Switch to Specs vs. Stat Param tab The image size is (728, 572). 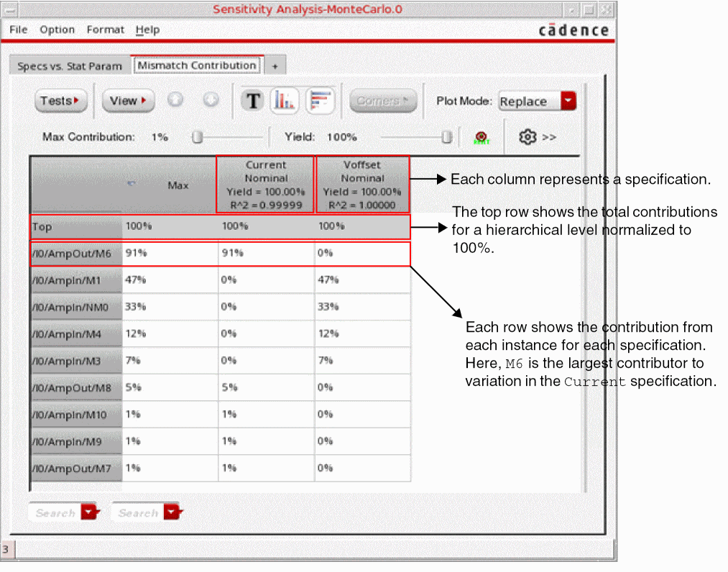70,66
